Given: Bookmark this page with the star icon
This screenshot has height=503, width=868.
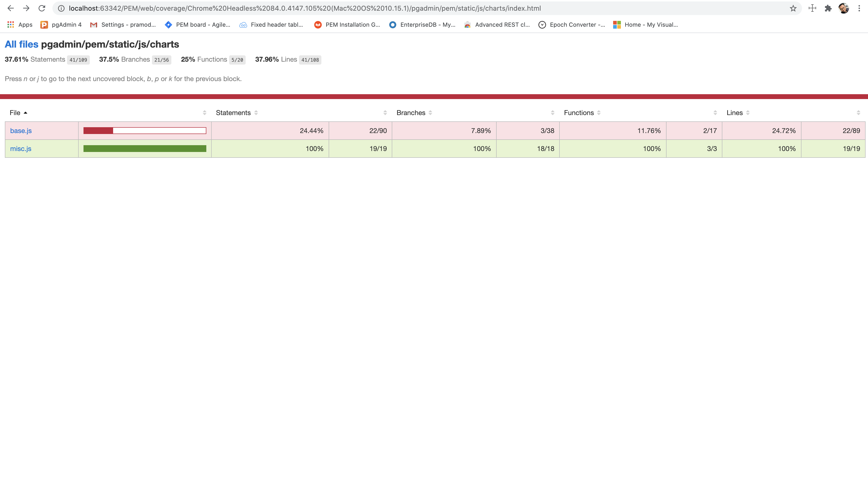Looking at the screenshot, I should 793,8.
